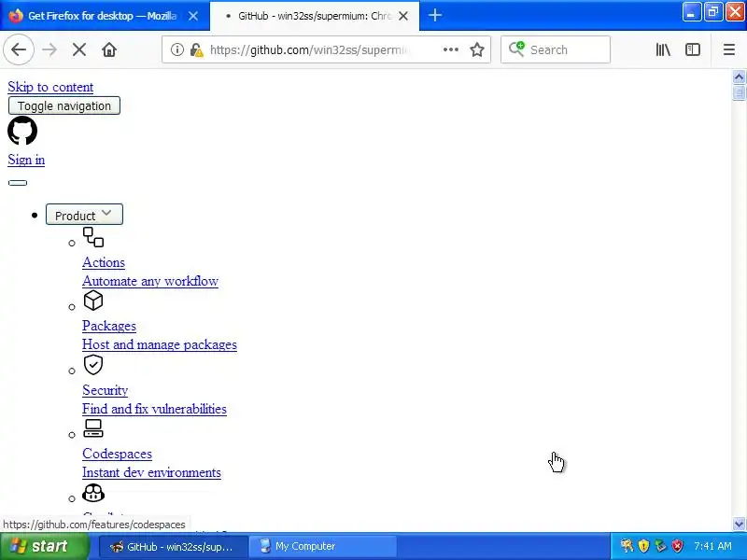This screenshot has height=560, width=747.
Task: Show sidebars icon in toolbar
Action: point(693,49)
